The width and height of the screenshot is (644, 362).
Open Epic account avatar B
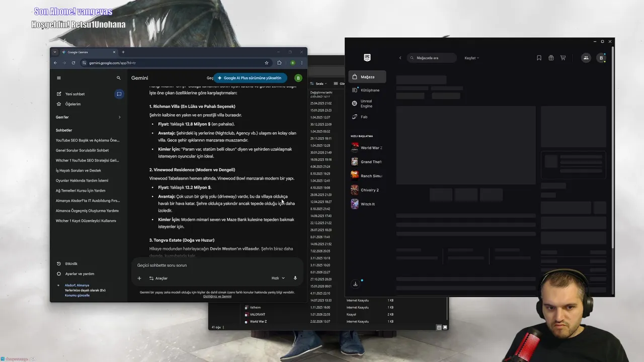click(x=601, y=58)
